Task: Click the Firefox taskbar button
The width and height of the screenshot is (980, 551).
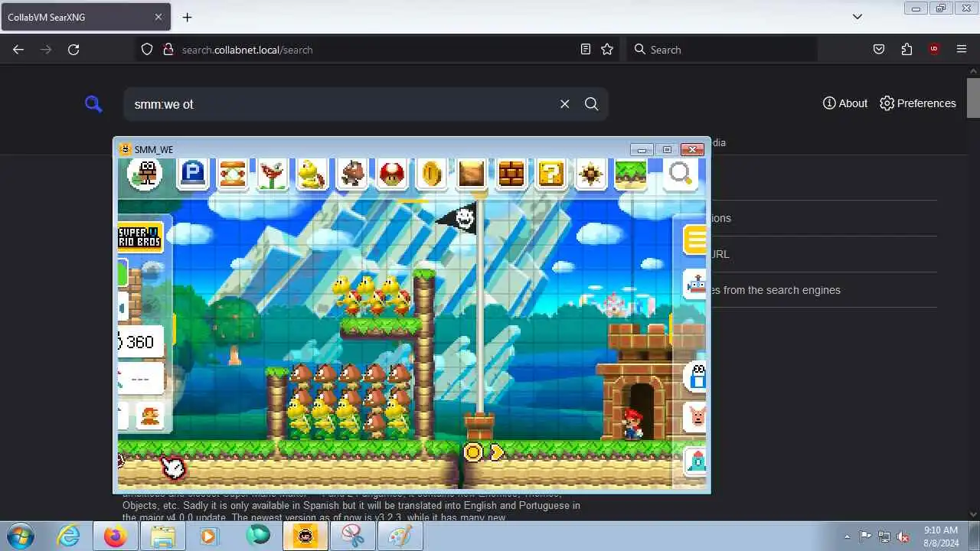Action: (x=116, y=536)
